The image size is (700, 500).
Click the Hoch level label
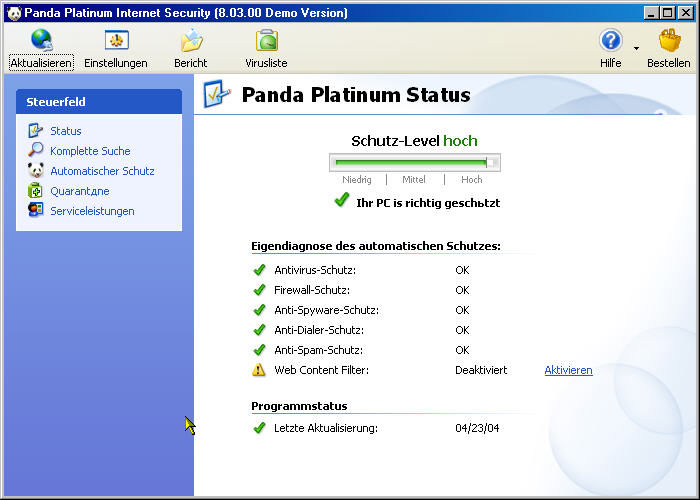471,179
